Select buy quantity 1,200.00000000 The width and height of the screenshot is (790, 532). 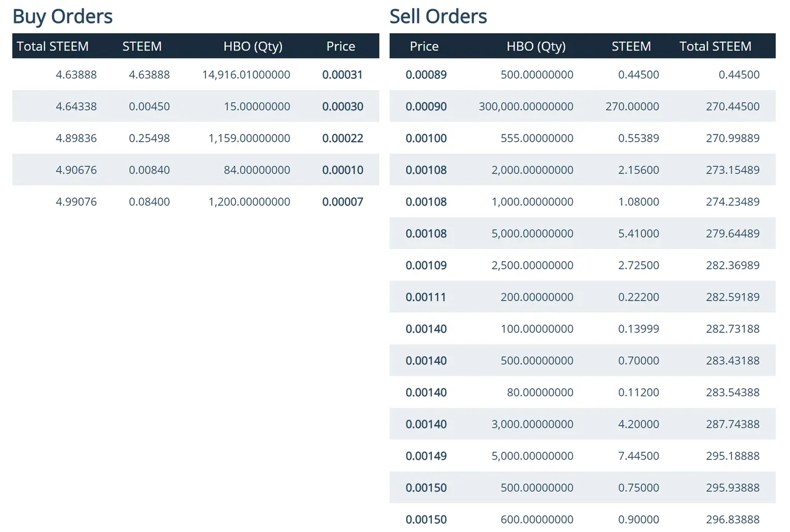pos(249,202)
